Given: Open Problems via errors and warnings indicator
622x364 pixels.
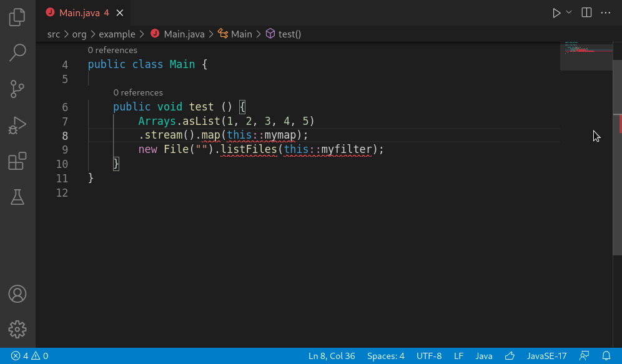Looking at the screenshot, I should tap(29, 356).
